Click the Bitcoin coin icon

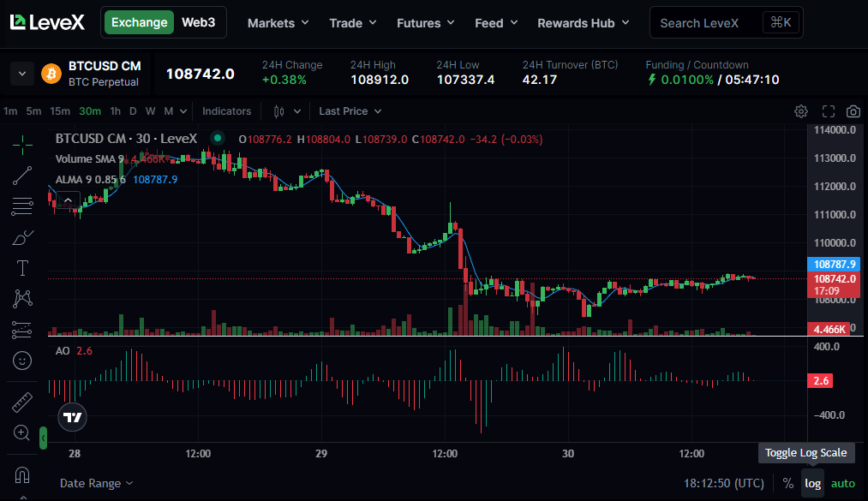click(51, 74)
